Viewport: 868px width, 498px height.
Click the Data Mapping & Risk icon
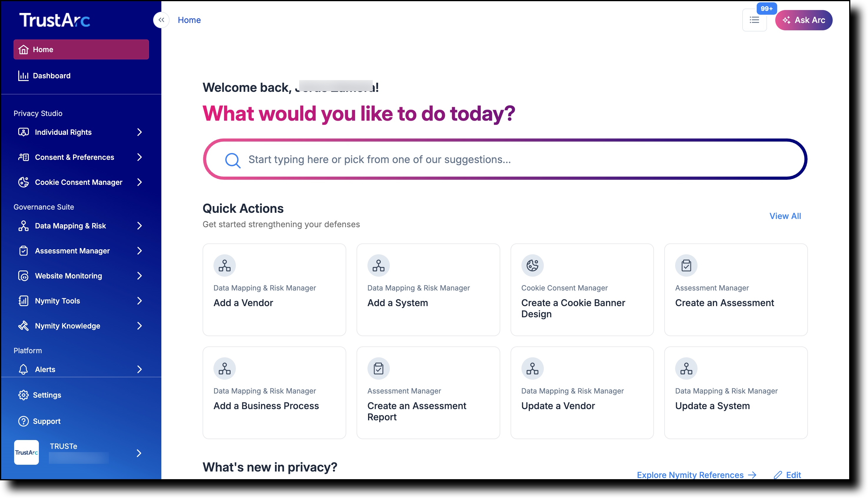point(23,226)
